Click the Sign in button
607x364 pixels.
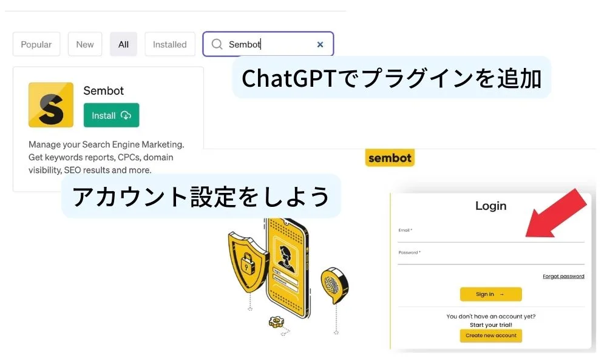point(491,294)
